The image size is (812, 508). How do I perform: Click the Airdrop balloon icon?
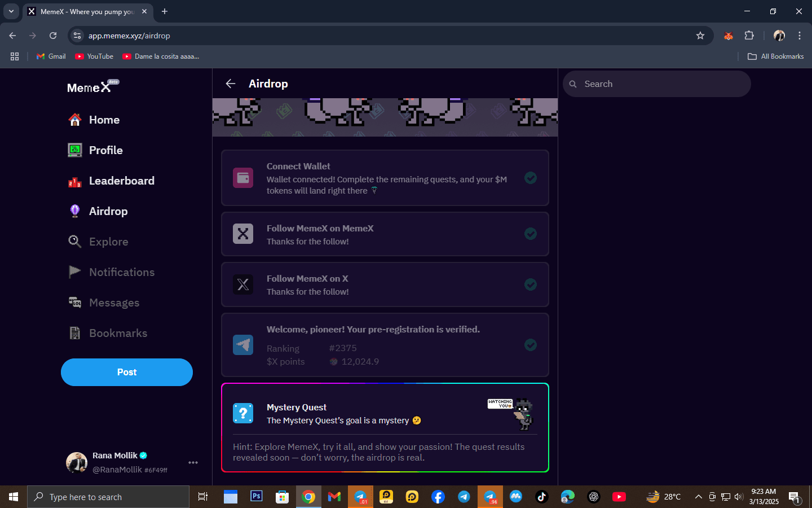tap(75, 211)
